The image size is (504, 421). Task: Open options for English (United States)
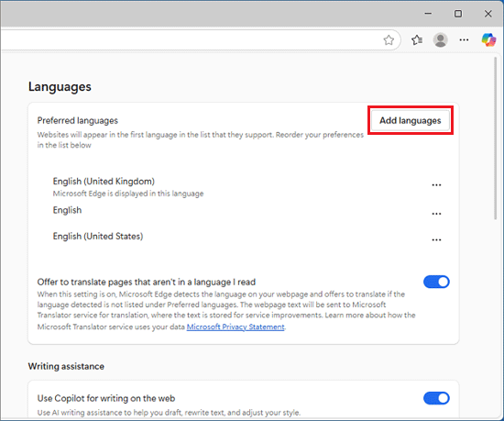pyautogui.click(x=436, y=239)
